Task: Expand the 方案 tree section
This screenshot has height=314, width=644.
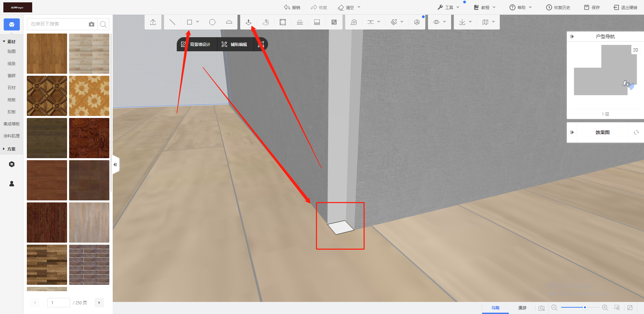Action: point(4,149)
